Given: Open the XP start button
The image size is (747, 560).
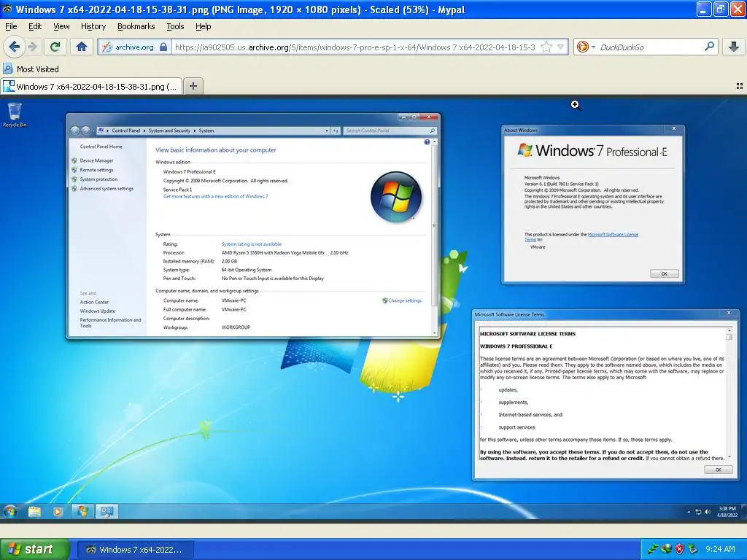Looking at the screenshot, I should (35, 549).
